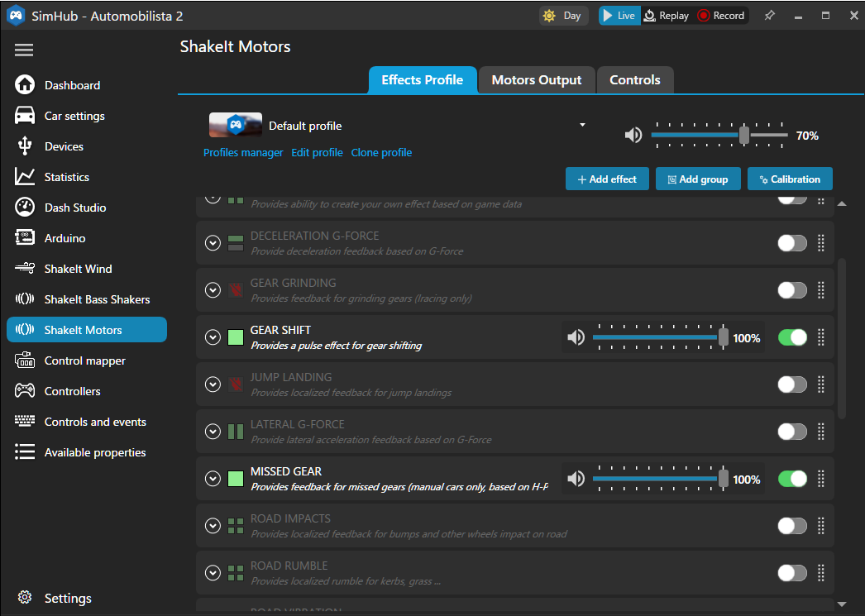This screenshot has width=865, height=616.
Task: Click the Dashboard home icon
Action: [x=24, y=85]
